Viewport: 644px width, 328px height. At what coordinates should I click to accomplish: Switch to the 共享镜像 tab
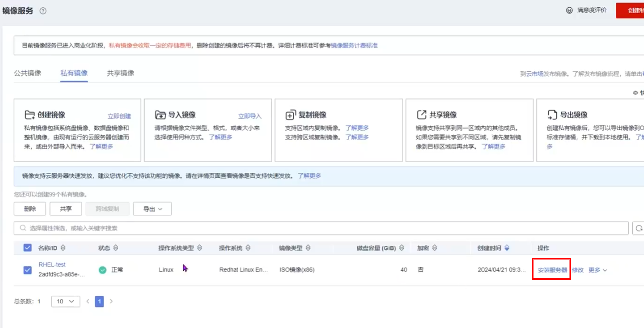[120, 73]
